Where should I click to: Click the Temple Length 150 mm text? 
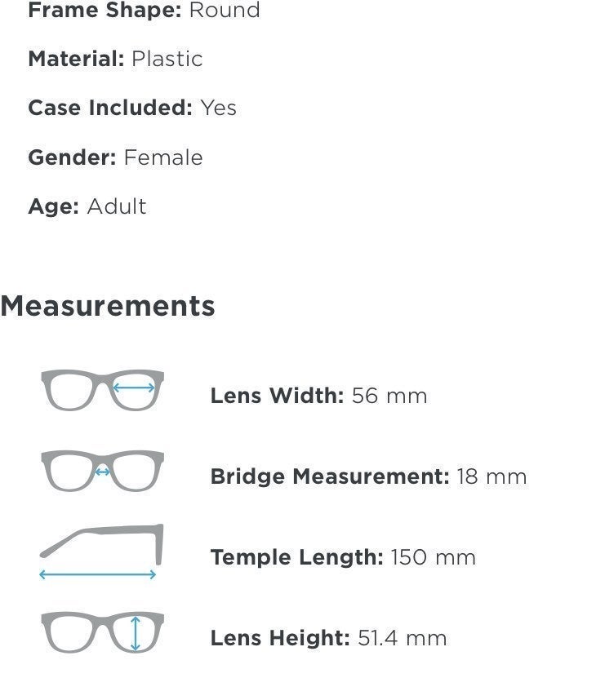(x=343, y=557)
